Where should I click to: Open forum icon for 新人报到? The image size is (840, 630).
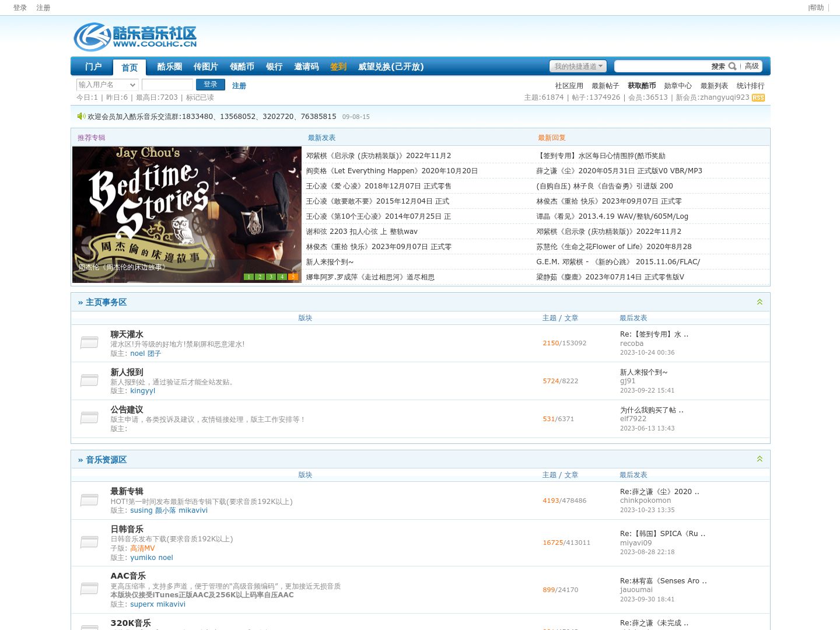pyautogui.click(x=89, y=380)
